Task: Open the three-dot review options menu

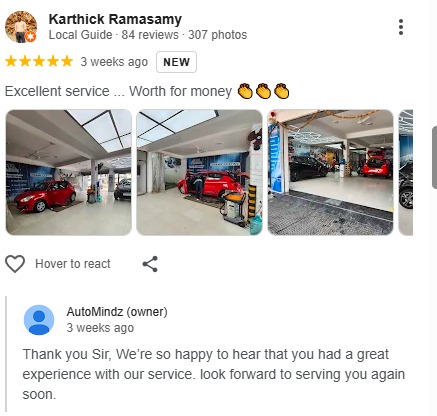Action: pos(401,27)
